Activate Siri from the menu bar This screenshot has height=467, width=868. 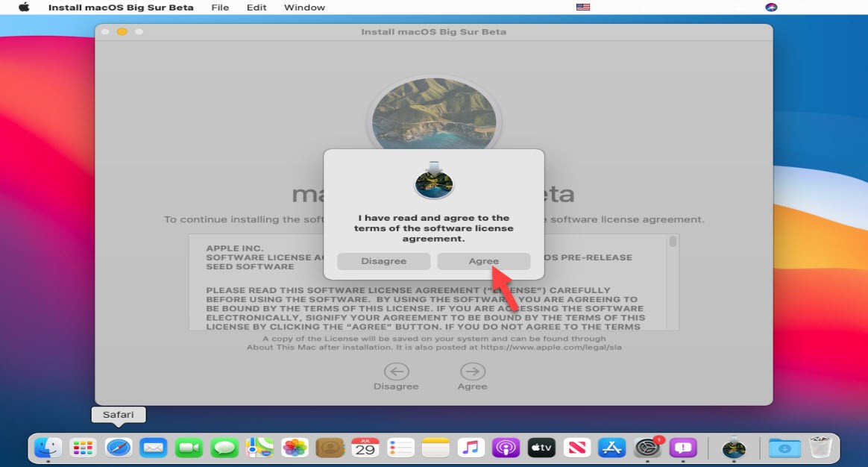[x=771, y=7]
